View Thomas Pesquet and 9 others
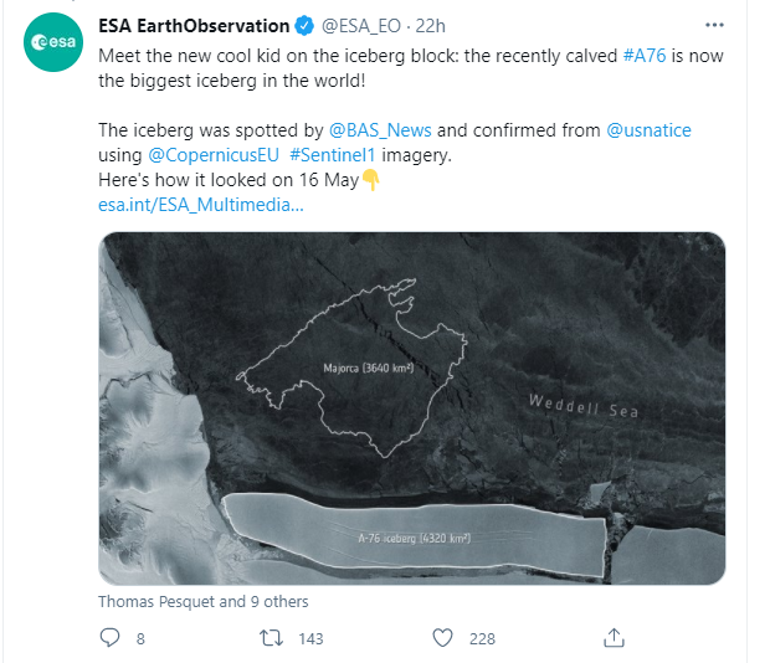The height and width of the screenshot is (663, 770). coord(203,602)
